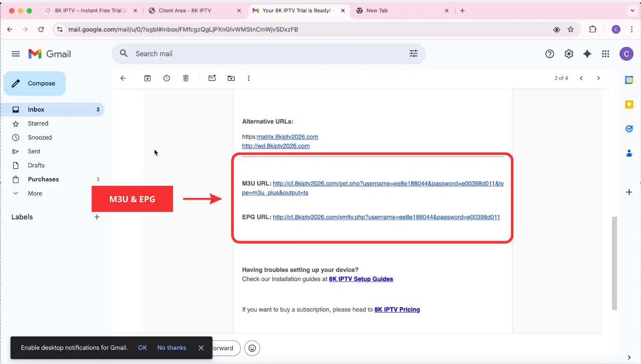Click the Gmail logo
641x364 pixels.
(x=50, y=54)
